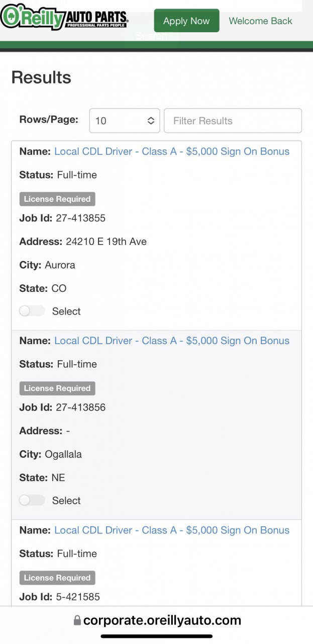Toggle Select switch for Aurora job

(x=32, y=311)
